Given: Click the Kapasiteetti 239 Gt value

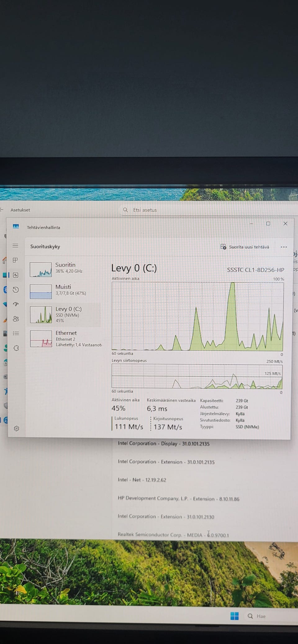Looking at the screenshot, I should (x=242, y=401).
